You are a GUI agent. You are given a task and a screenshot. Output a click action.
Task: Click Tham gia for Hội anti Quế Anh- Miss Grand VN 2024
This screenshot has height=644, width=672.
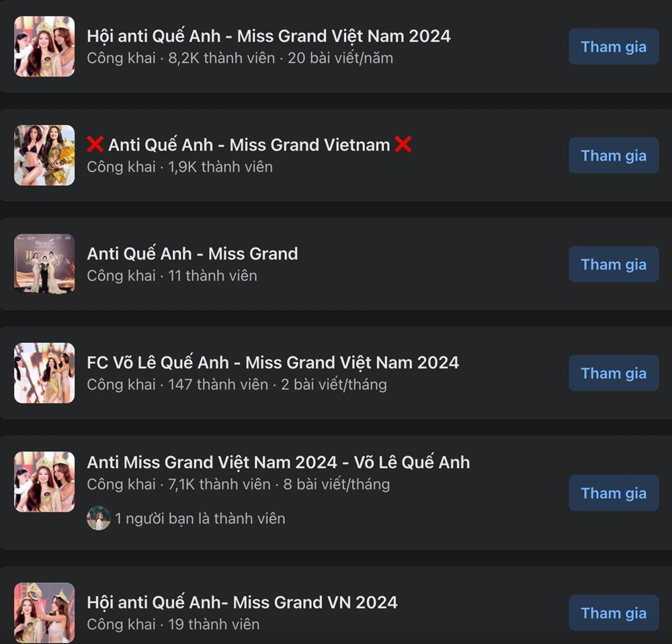pyautogui.click(x=614, y=613)
